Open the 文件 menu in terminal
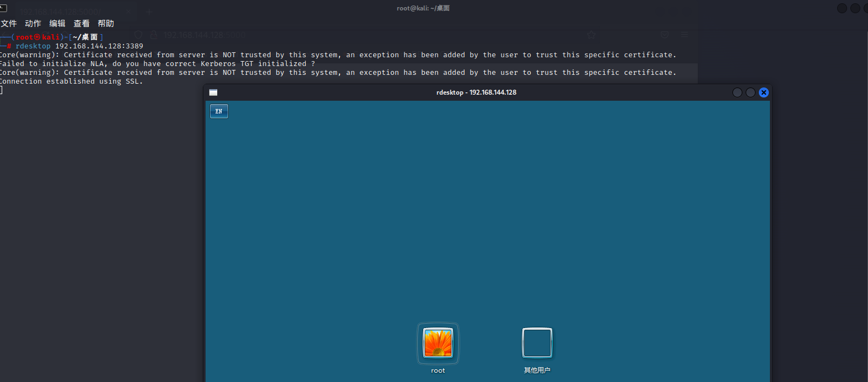Viewport: 868px width, 382px height. coord(9,23)
